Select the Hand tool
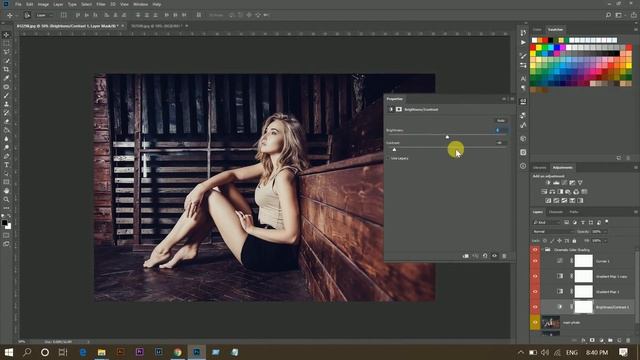This screenshot has width=640, height=360. (x=6, y=191)
